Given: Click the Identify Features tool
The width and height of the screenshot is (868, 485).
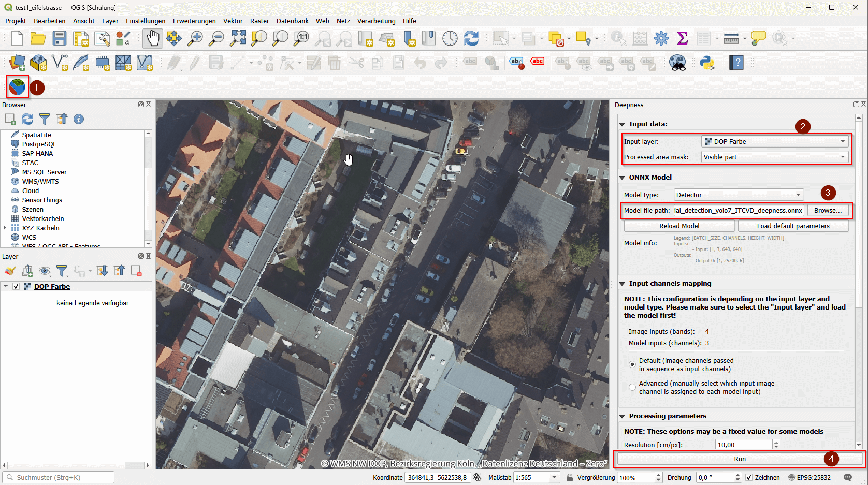Looking at the screenshot, I should (x=618, y=38).
